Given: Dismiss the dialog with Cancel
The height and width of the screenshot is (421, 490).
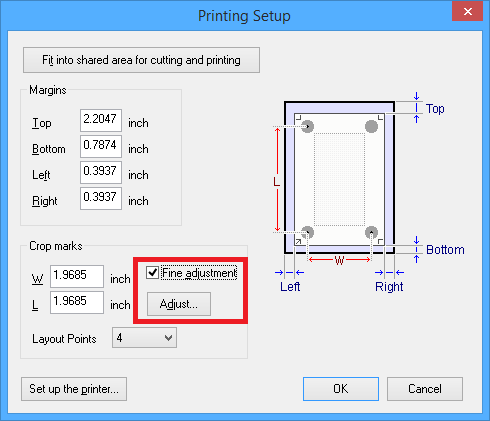Looking at the screenshot, I should [425, 389].
